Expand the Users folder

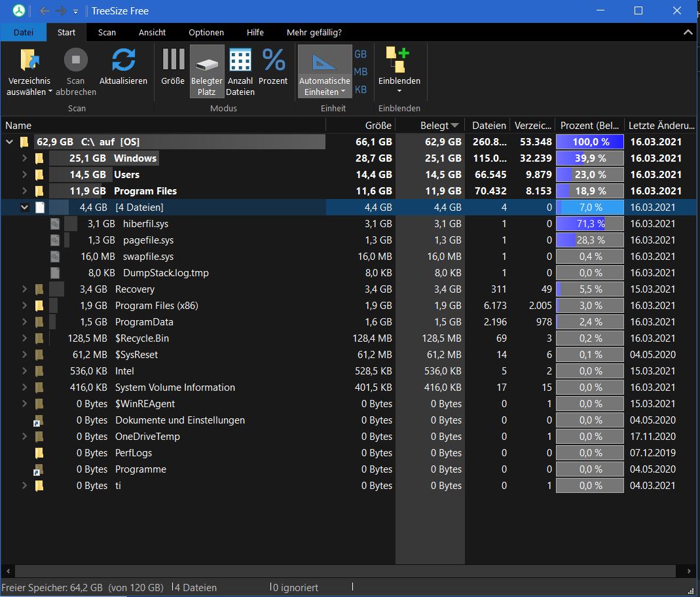[x=24, y=175]
